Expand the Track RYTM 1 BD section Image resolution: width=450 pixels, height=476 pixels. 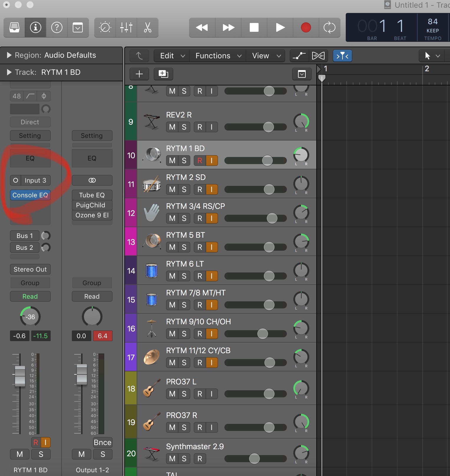(x=9, y=72)
